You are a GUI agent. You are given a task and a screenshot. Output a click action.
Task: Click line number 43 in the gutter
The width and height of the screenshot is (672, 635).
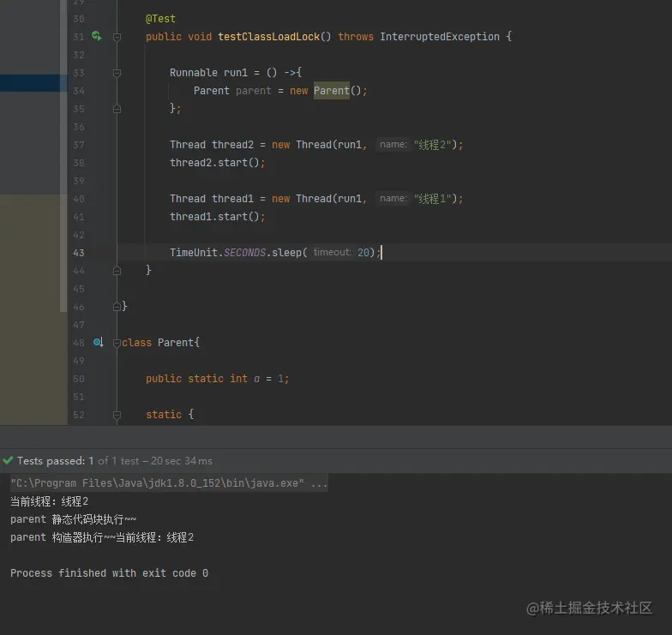[79, 253]
